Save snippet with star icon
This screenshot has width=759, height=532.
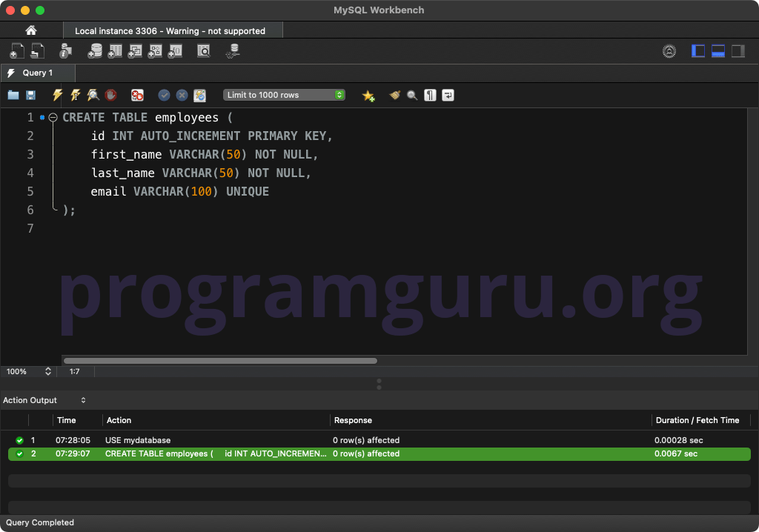[368, 96]
